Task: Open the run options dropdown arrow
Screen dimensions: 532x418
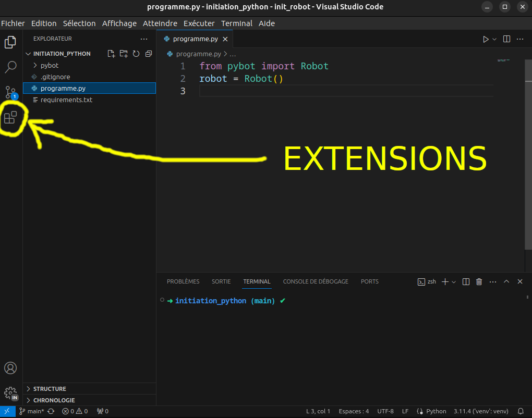Action: point(494,39)
